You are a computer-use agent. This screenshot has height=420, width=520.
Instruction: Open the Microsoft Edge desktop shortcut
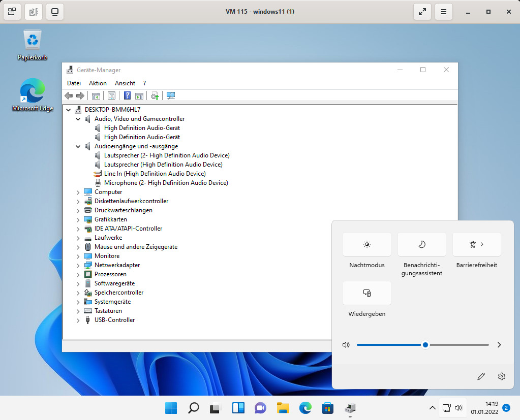click(x=32, y=95)
